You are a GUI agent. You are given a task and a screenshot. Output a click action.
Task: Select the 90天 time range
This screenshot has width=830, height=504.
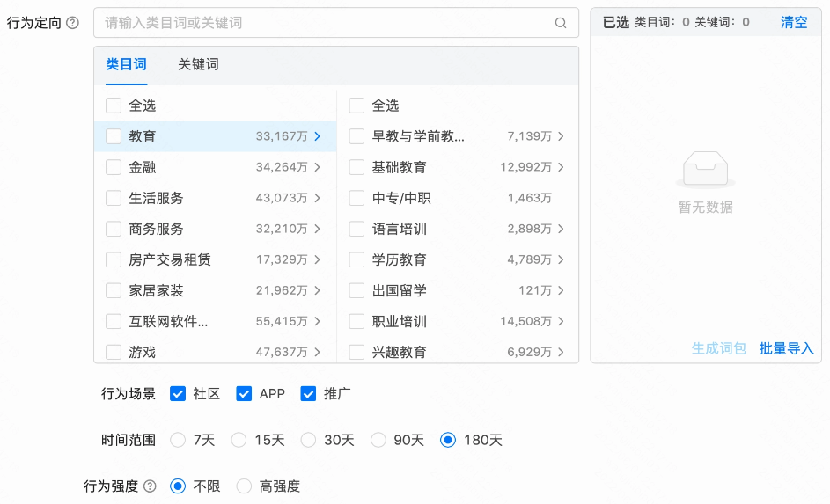pos(378,440)
